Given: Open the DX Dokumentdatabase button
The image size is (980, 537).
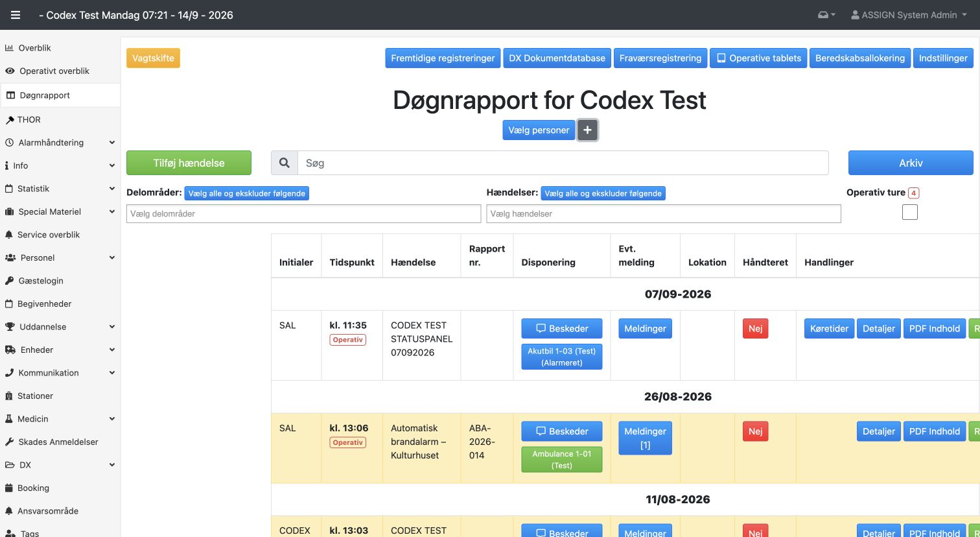Looking at the screenshot, I should pyautogui.click(x=557, y=58).
